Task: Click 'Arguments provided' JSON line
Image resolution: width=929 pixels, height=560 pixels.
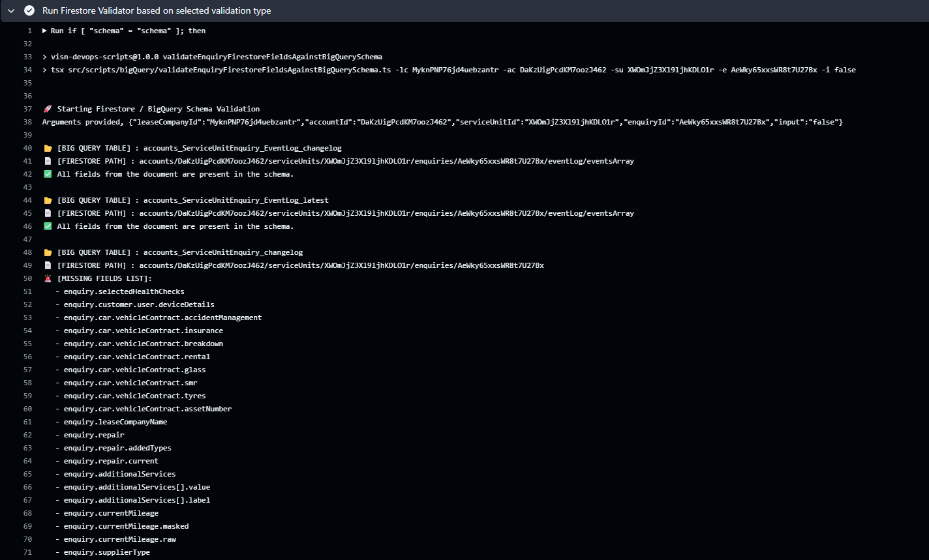Action: coord(442,122)
